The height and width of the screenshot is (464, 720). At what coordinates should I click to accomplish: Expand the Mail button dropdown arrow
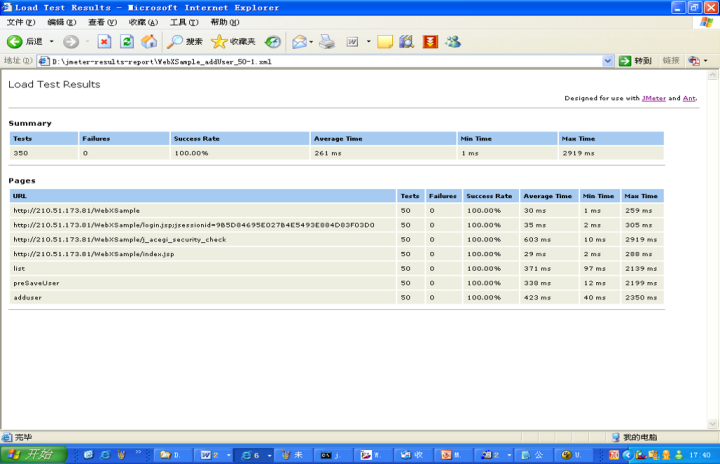click(311, 42)
